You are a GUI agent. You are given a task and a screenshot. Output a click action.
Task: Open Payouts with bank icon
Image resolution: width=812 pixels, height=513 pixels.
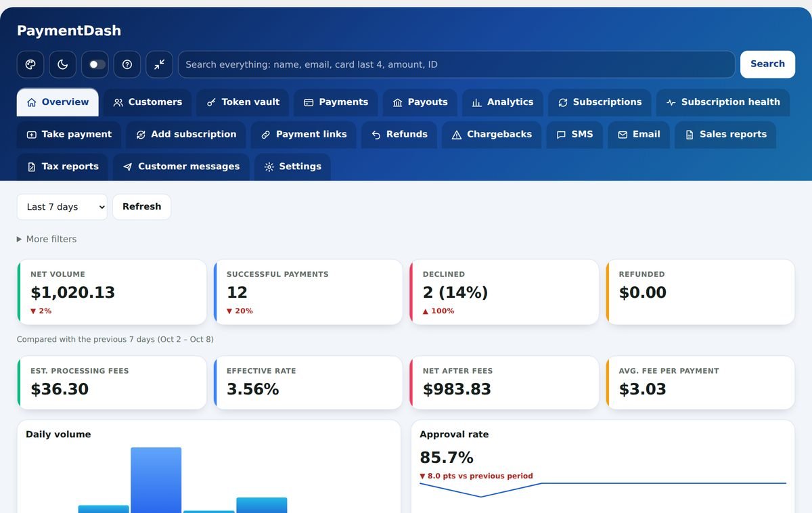(420, 102)
